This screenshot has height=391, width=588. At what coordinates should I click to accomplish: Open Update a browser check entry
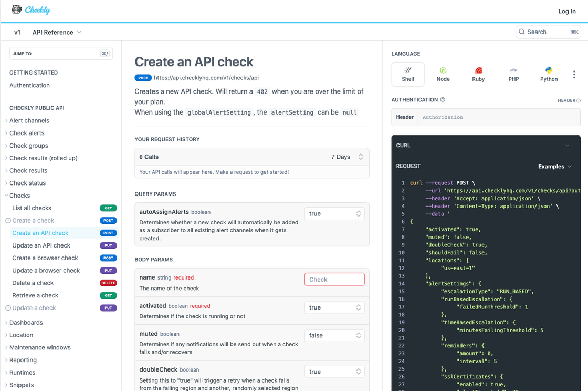click(x=46, y=270)
